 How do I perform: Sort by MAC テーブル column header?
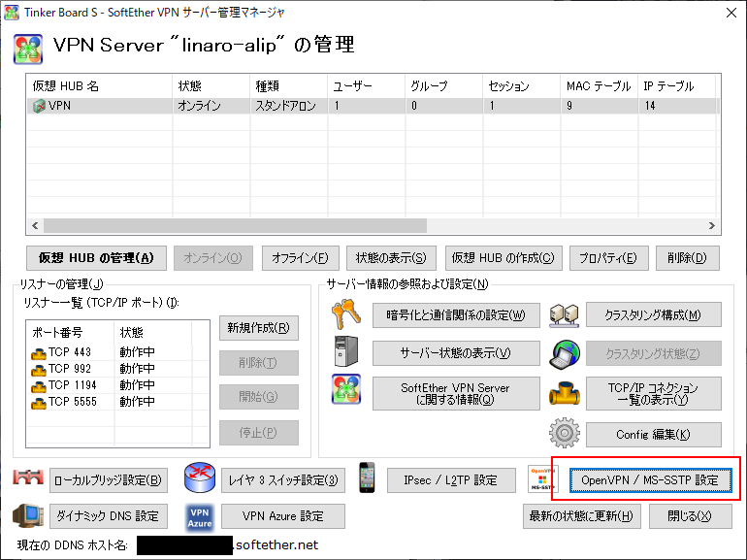(x=600, y=86)
